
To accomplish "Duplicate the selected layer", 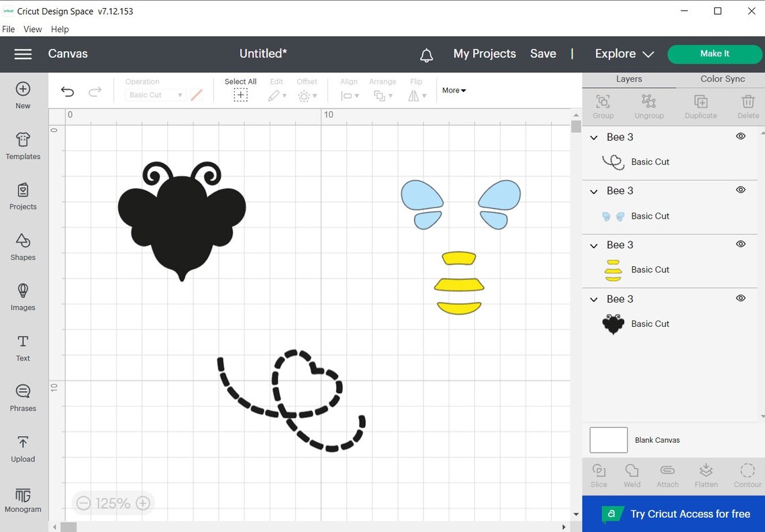I will pos(701,105).
